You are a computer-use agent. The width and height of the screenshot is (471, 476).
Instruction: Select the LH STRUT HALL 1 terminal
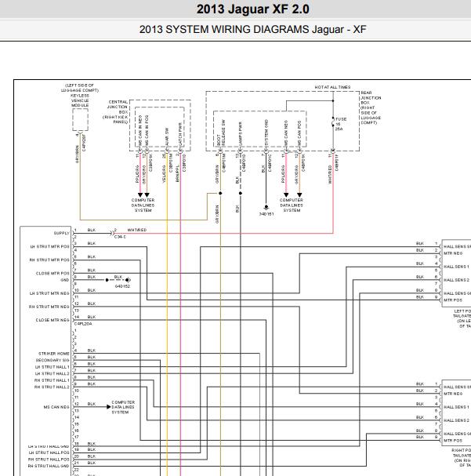(53, 367)
